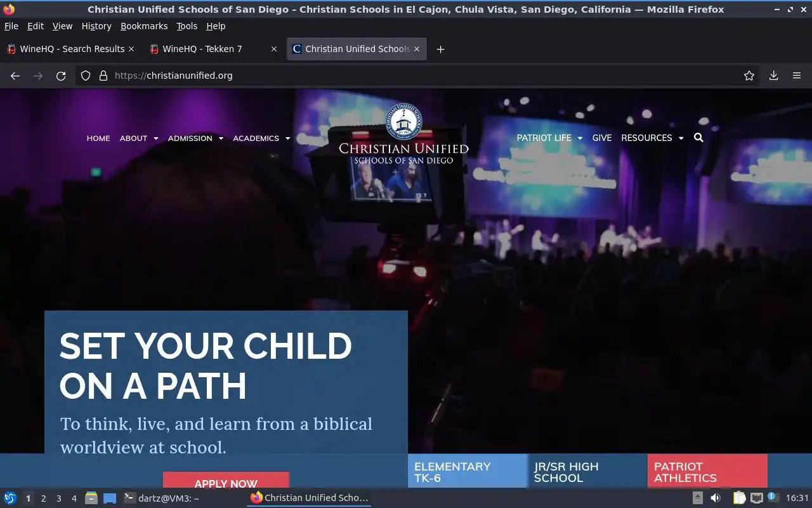Click the Forward navigation arrow
This screenshot has height=508, width=812.
tap(38, 76)
